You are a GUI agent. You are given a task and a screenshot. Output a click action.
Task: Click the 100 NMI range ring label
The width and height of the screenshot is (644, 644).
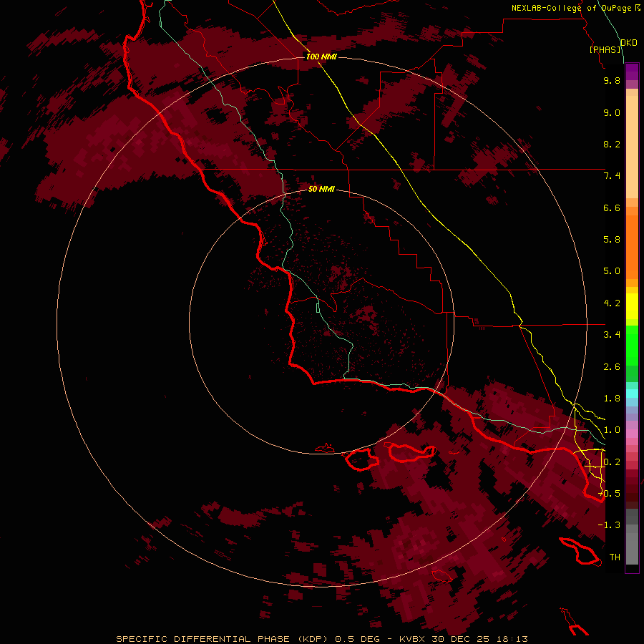[321, 57]
